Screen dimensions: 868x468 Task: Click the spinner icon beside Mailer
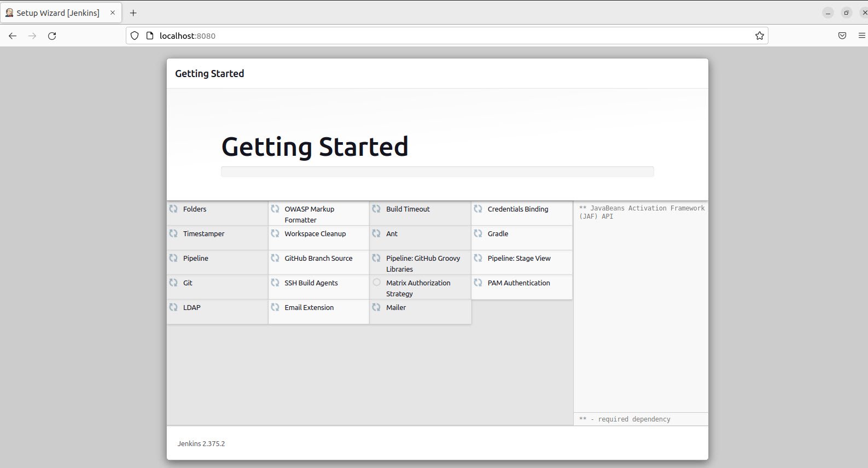(x=376, y=307)
